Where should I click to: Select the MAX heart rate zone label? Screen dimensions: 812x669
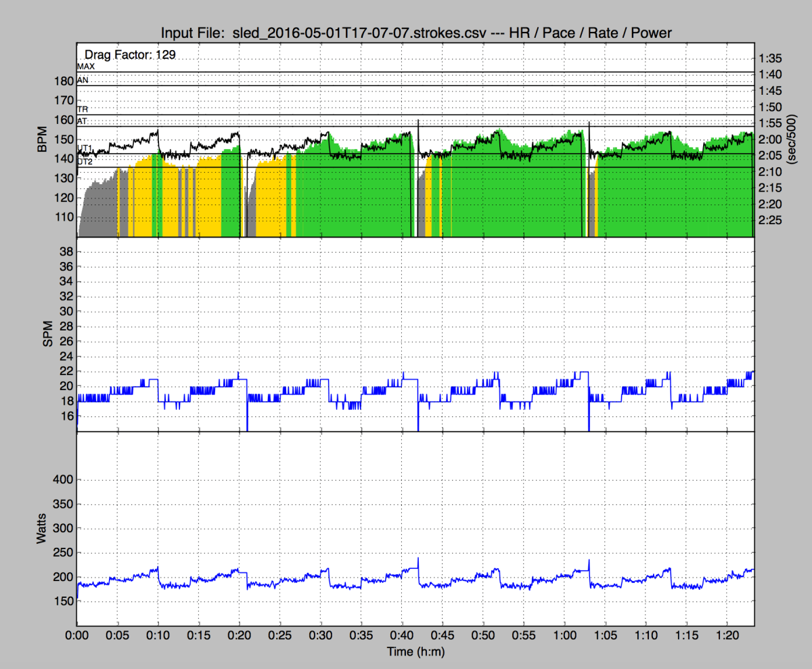pos(86,67)
